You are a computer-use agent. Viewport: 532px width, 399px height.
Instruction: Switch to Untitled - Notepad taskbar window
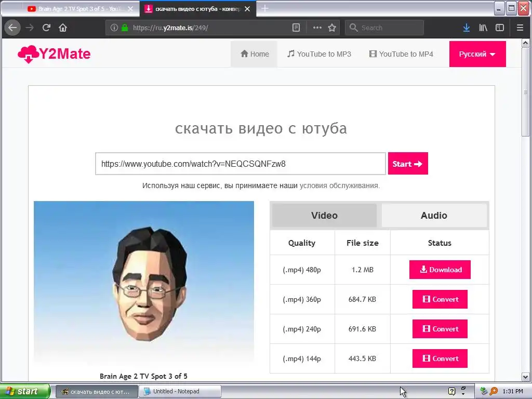point(180,391)
